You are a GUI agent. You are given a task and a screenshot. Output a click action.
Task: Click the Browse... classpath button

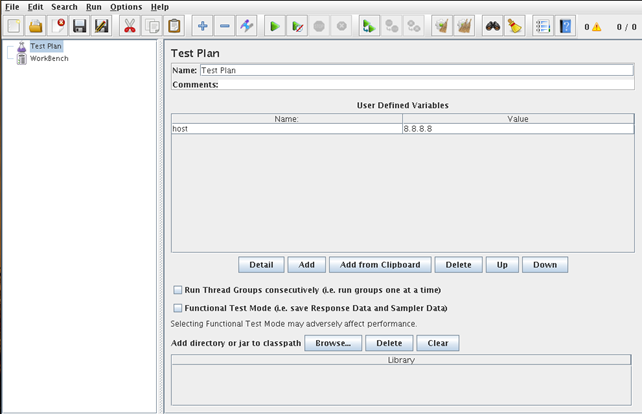click(332, 343)
